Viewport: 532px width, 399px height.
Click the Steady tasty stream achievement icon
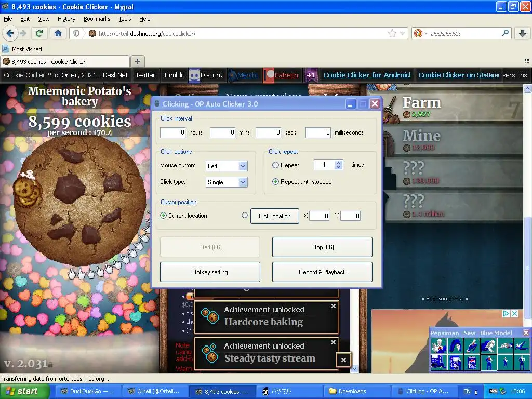pos(210,353)
